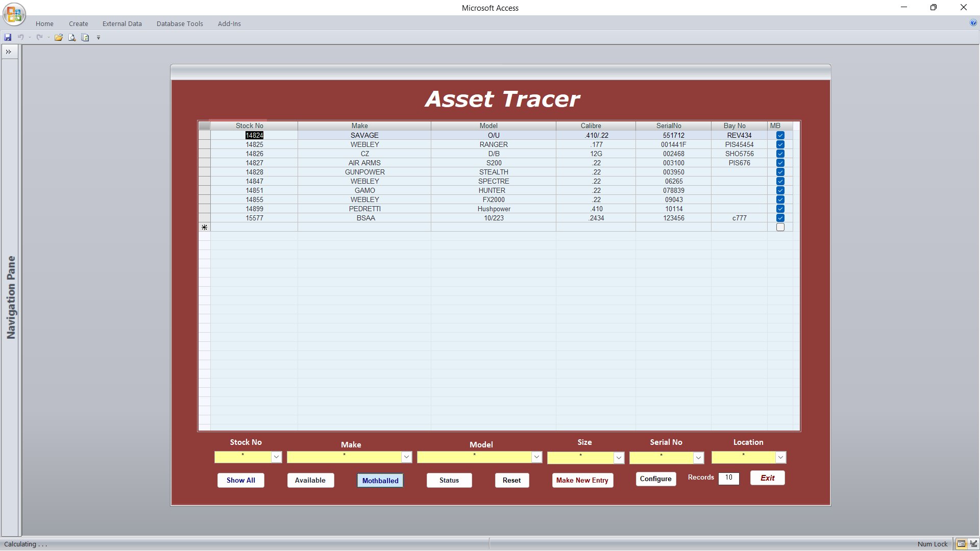Click the Make New Entry button
The image size is (980, 551).
click(x=582, y=480)
